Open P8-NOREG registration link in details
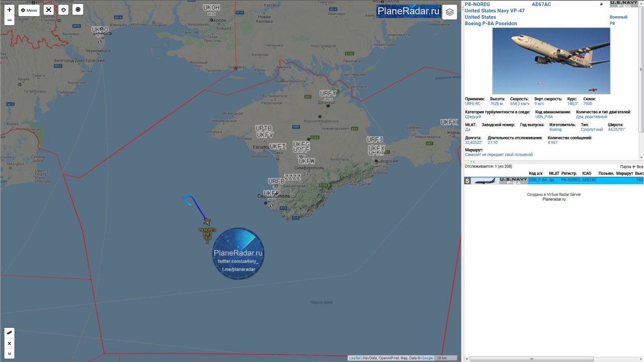The image size is (644, 362). click(x=477, y=5)
